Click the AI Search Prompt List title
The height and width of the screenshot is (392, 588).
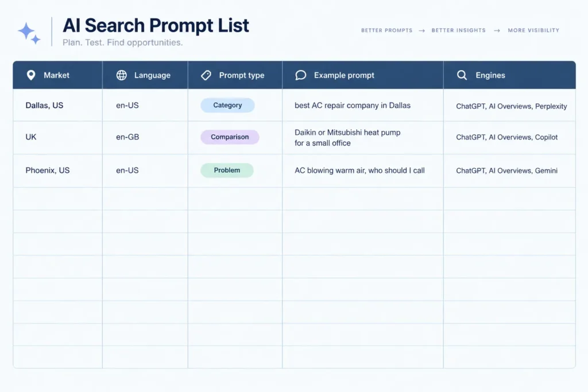156,25
